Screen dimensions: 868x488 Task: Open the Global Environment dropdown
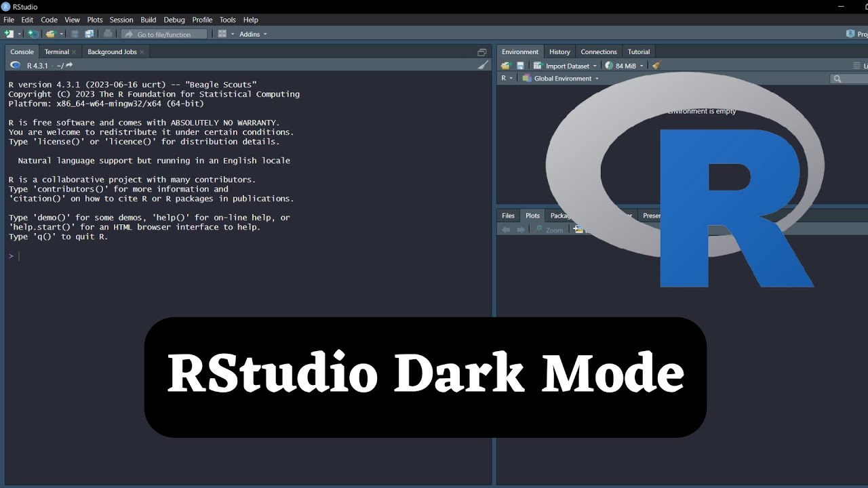561,78
